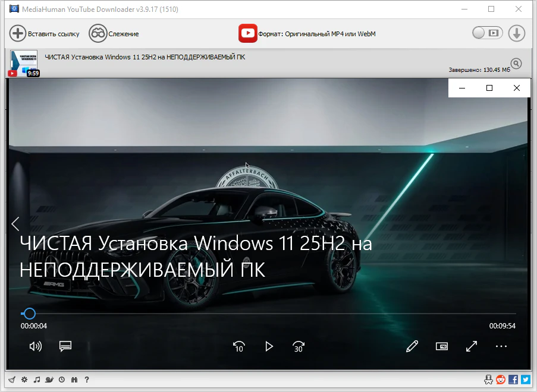Image resolution: width=537 pixels, height=392 pixels.
Task: Click the clock history icon
Action: tap(62, 380)
